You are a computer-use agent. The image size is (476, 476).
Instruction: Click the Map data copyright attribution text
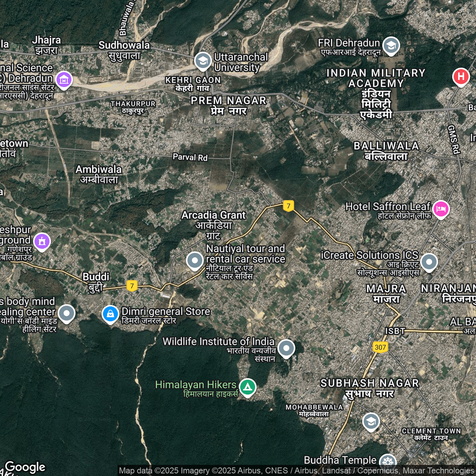[296, 471]
